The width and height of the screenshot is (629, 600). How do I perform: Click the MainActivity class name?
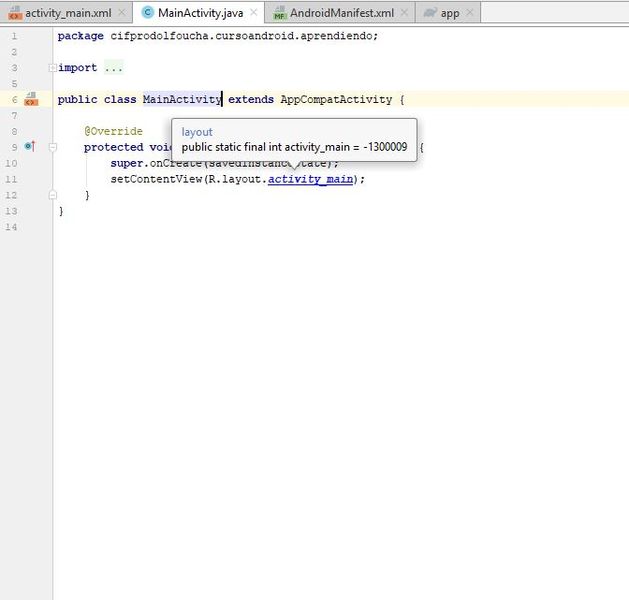pos(182,99)
